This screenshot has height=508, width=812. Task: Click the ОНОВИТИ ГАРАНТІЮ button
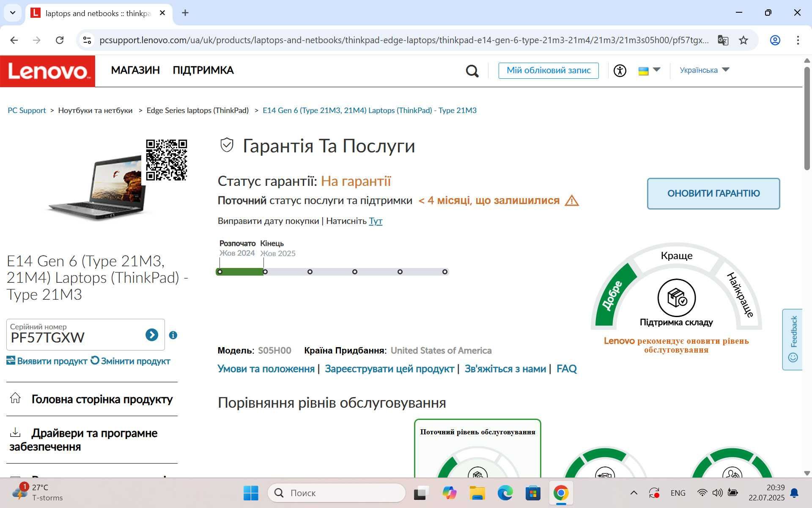[x=713, y=193]
